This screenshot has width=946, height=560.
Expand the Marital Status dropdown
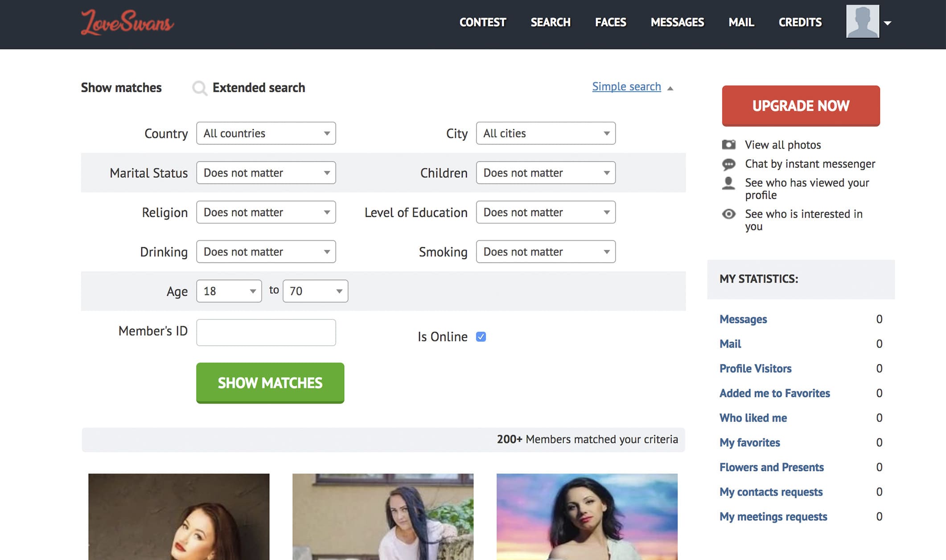click(266, 173)
